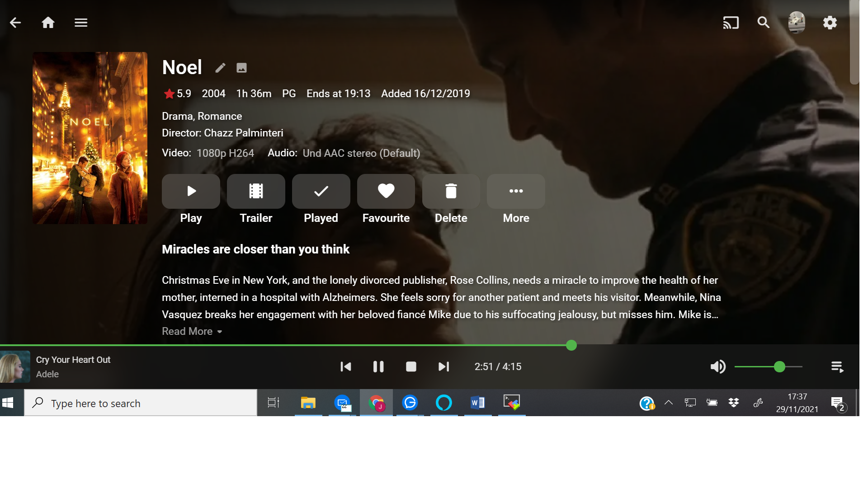Pause the currently playing Adele song

[x=378, y=367]
